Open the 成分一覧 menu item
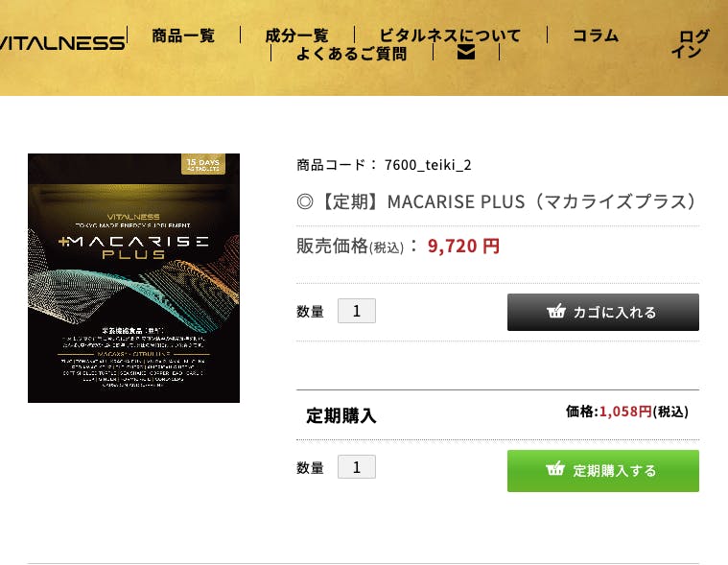 tap(296, 35)
